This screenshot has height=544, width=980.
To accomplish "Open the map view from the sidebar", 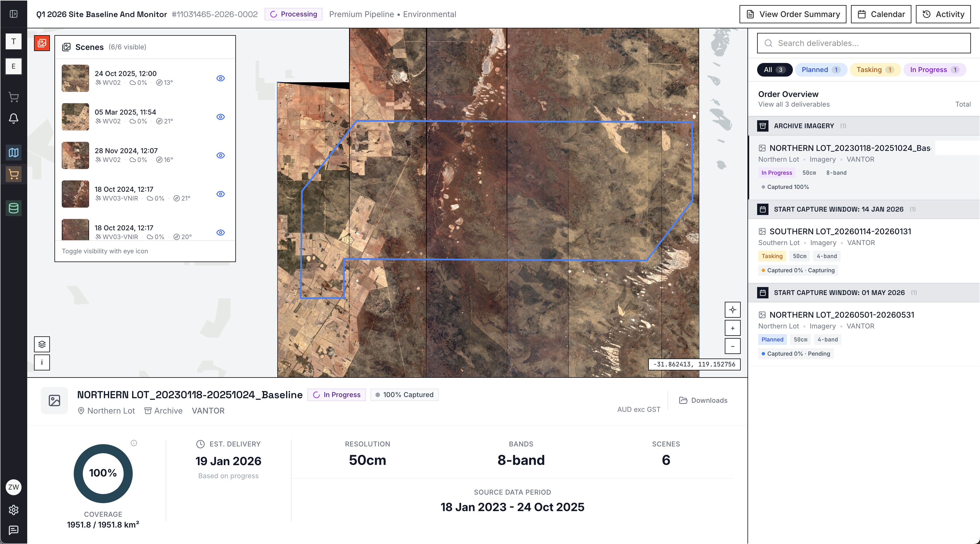I will pos(13,153).
